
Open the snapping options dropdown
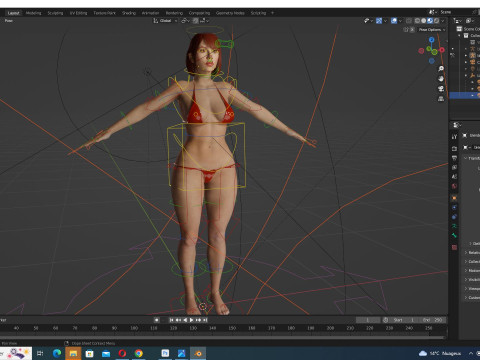click(204, 21)
